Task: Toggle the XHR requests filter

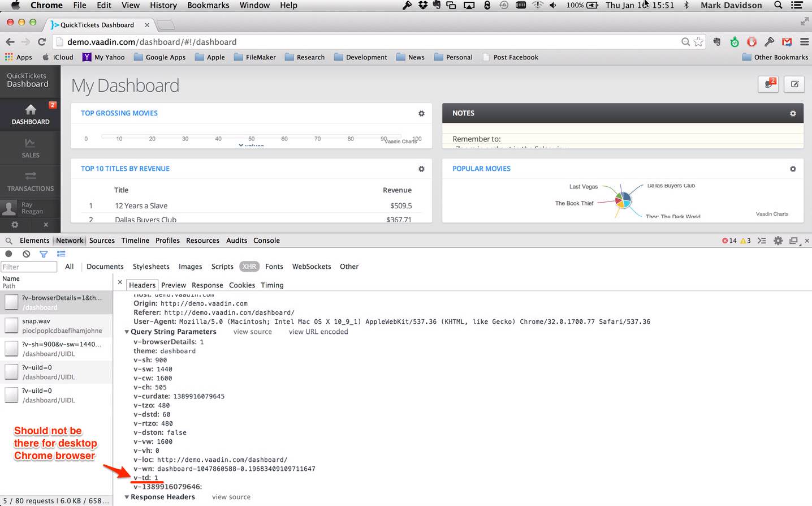Action: tap(249, 266)
